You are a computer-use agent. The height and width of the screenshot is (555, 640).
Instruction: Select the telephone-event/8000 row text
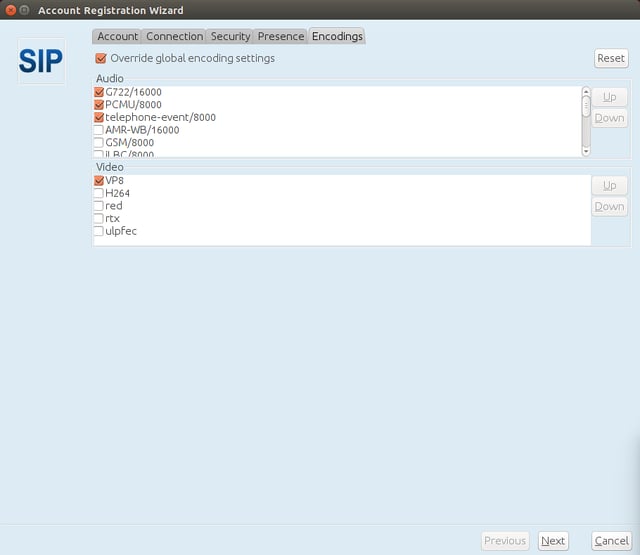click(x=160, y=118)
